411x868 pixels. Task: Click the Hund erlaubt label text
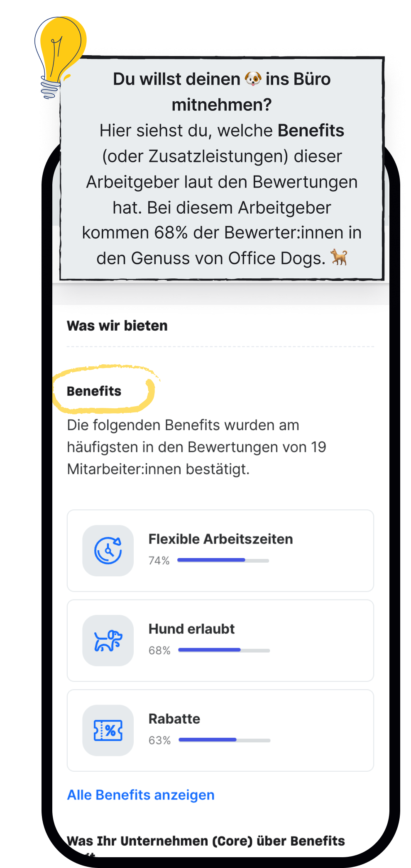pyautogui.click(x=191, y=629)
